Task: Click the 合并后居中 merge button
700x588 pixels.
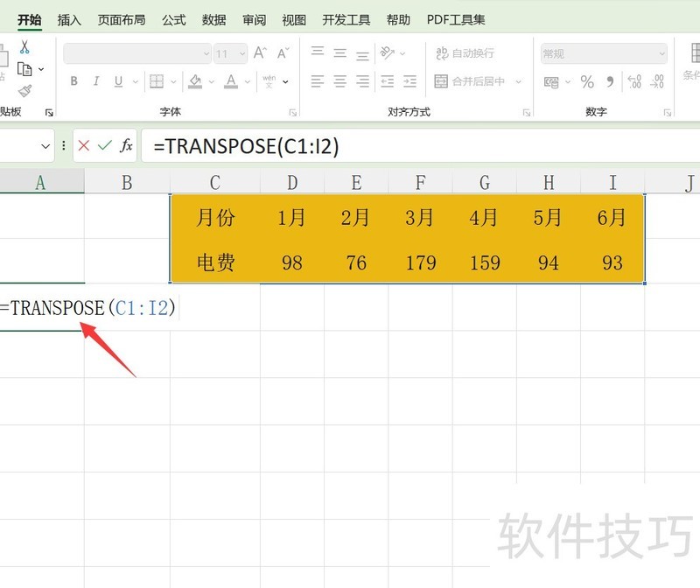Action: pyautogui.click(x=472, y=81)
